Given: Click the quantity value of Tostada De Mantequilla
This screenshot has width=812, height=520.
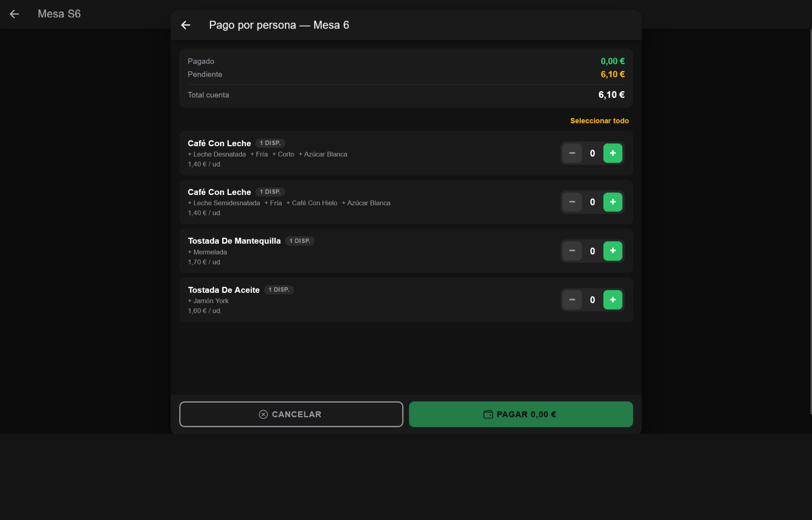Looking at the screenshot, I should click(592, 251).
